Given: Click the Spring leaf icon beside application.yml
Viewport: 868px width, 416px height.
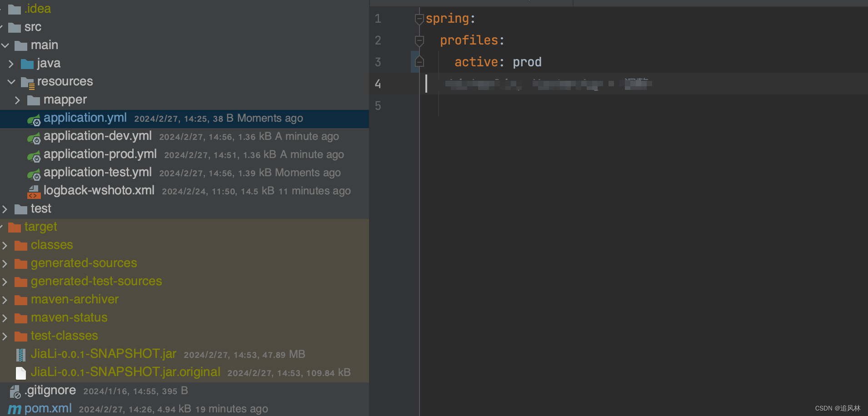Looking at the screenshot, I should pyautogui.click(x=34, y=119).
